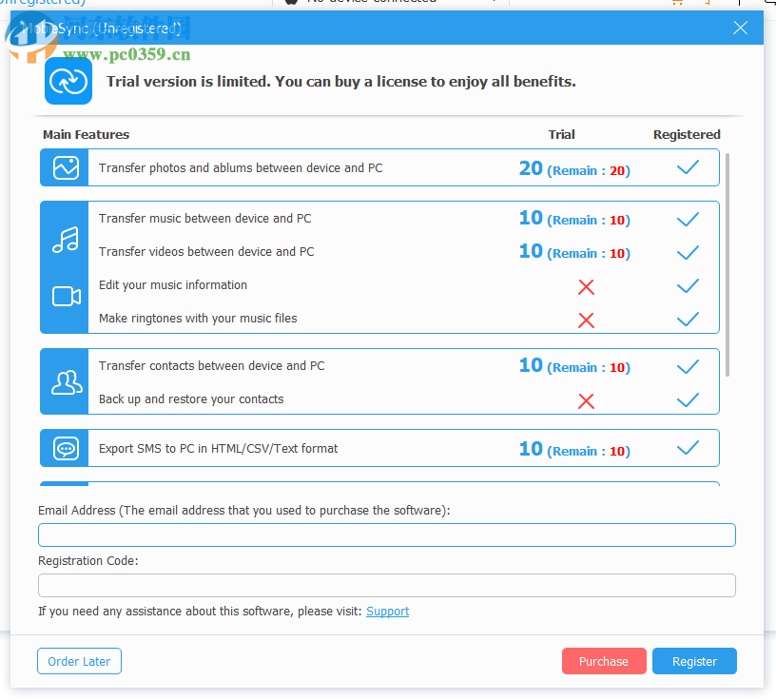This screenshot has width=776, height=700.
Task: Click trial count '20 (Remain : 20)' for photos
Action: click(x=574, y=168)
